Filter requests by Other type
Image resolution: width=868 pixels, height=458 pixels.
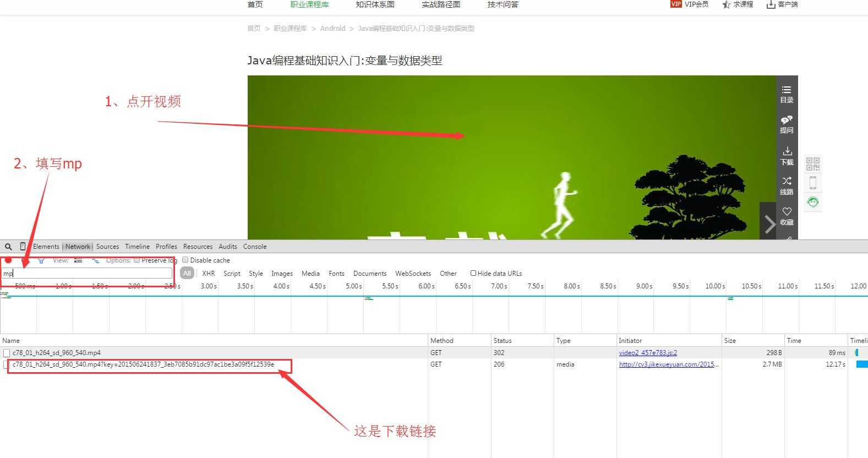click(x=448, y=274)
